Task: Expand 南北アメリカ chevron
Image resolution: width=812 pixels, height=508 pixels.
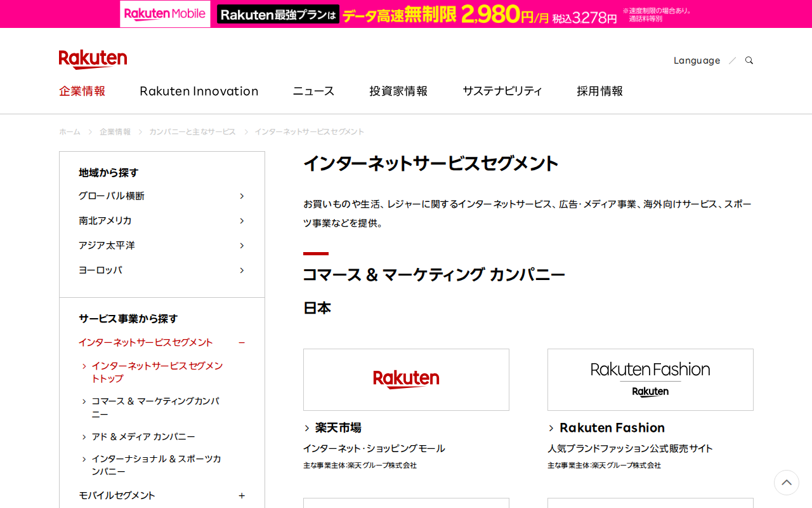Action: click(x=242, y=221)
